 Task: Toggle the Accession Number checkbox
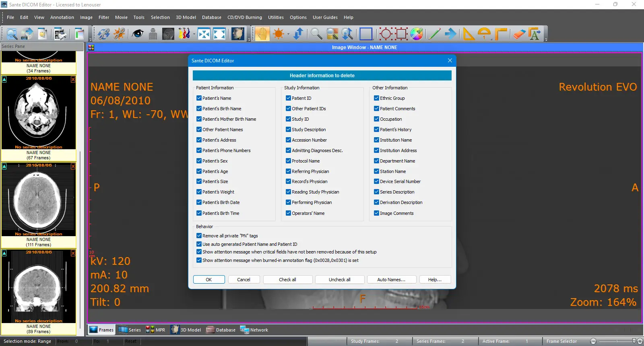tap(288, 140)
